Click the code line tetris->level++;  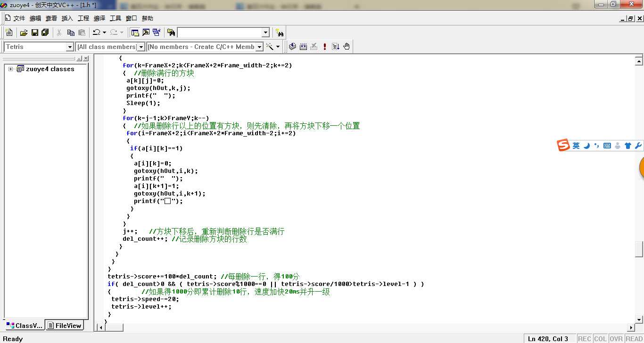(x=141, y=307)
